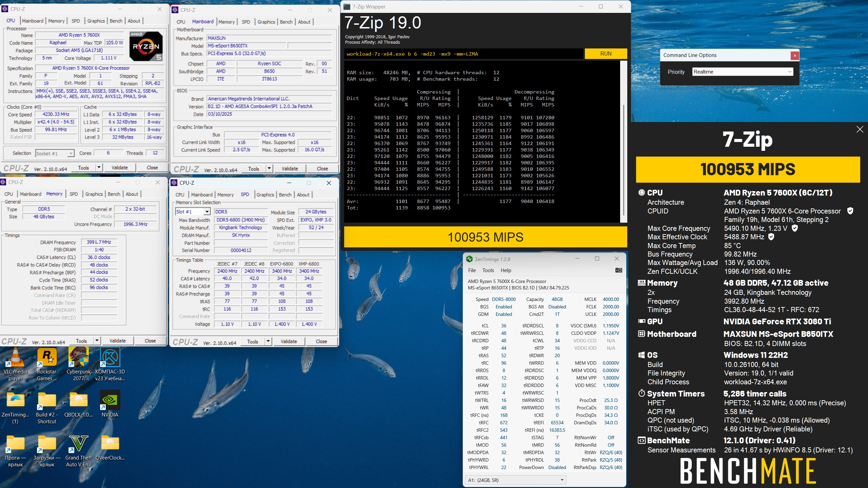Click the BIOS date 03/10/2025 field

pyautogui.click(x=269, y=114)
